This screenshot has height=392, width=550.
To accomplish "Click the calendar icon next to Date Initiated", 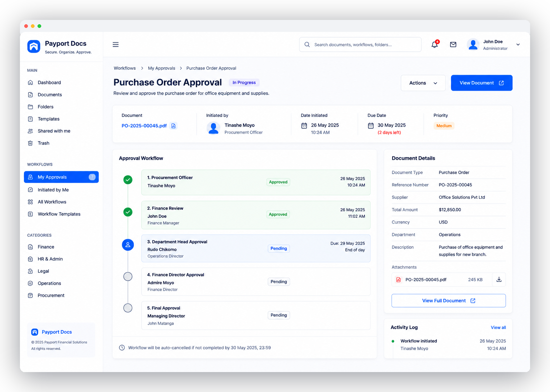I will point(304,126).
